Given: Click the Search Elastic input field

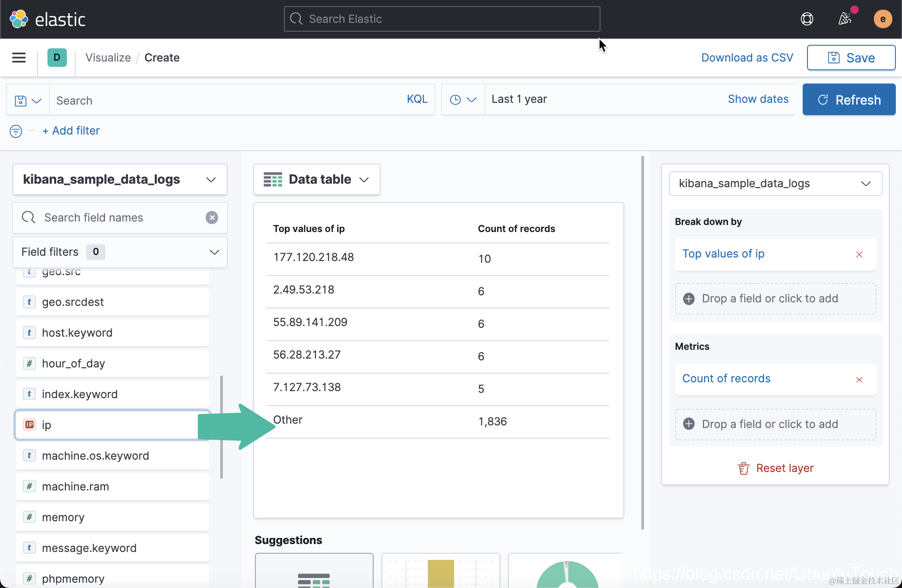Looking at the screenshot, I should click(442, 19).
